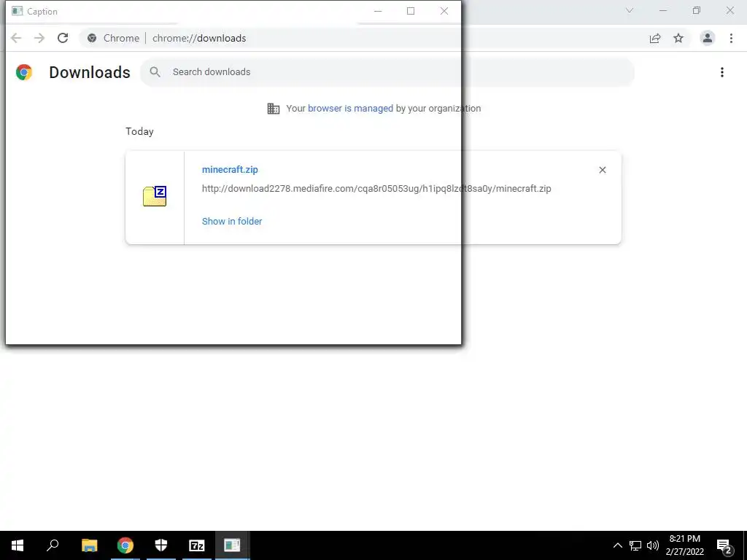Open Downloads page more actions menu

(x=722, y=72)
